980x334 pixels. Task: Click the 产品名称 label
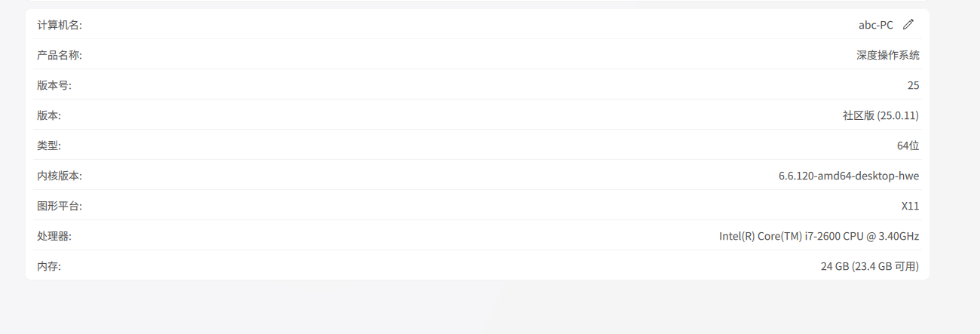point(60,55)
